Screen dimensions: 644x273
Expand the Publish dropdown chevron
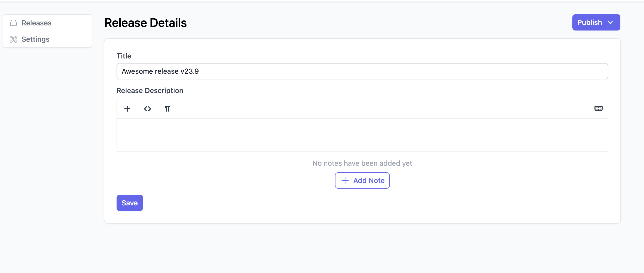[610, 22]
